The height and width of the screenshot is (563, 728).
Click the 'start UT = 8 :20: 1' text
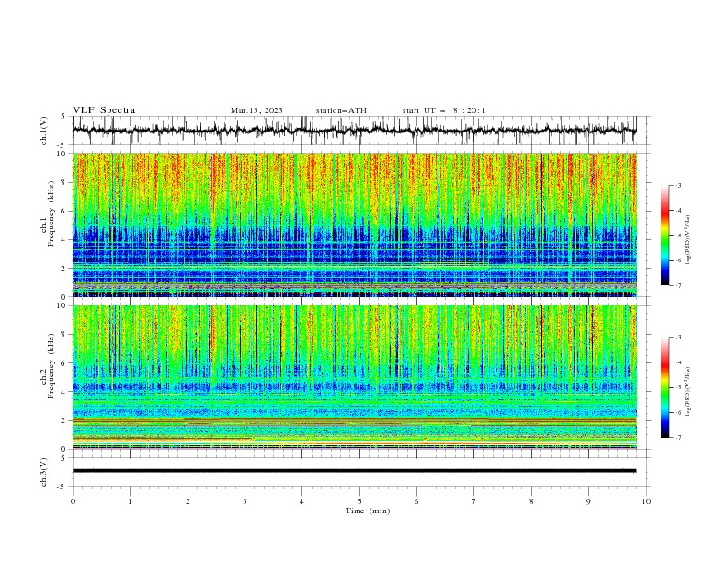pos(444,110)
